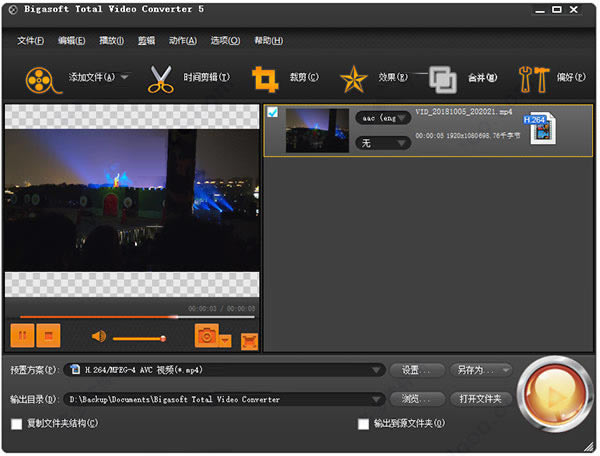Image resolution: width=600 pixels, height=456 pixels.
Task: Click the Add File film reel icon
Action: 43,80
